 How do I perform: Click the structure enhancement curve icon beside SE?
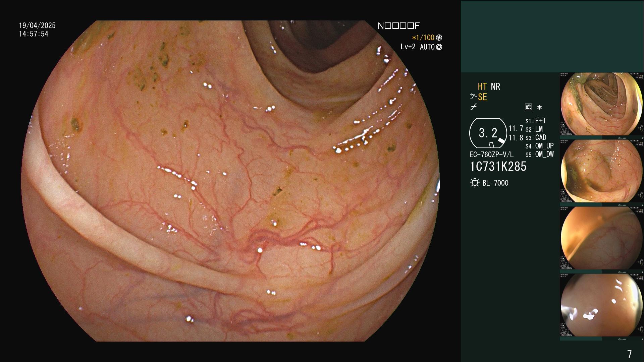473,97
